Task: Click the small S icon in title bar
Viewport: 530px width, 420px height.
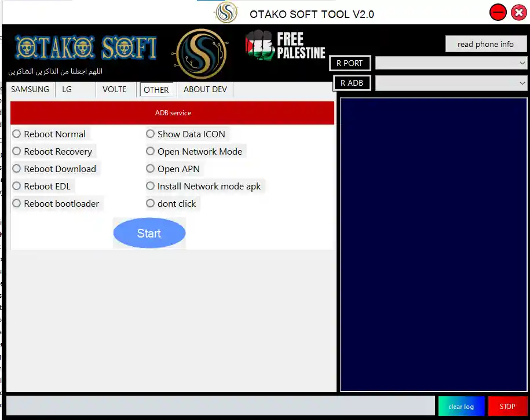Action: [225, 12]
